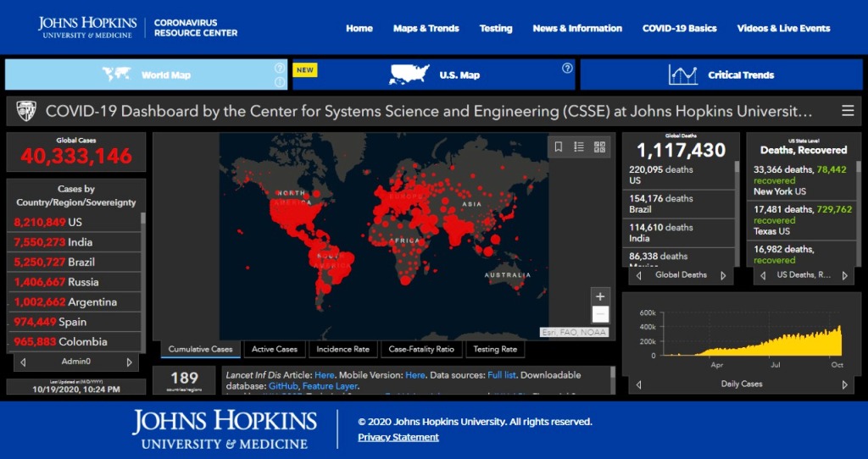
Task: Zoom out on the map with minus
Action: [600, 314]
